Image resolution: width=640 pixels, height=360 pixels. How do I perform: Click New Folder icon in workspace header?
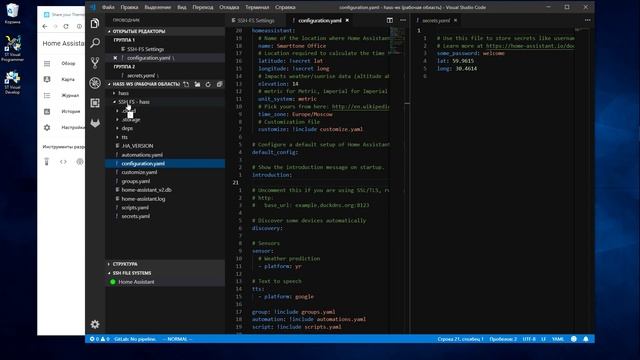[x=198, y=84]
